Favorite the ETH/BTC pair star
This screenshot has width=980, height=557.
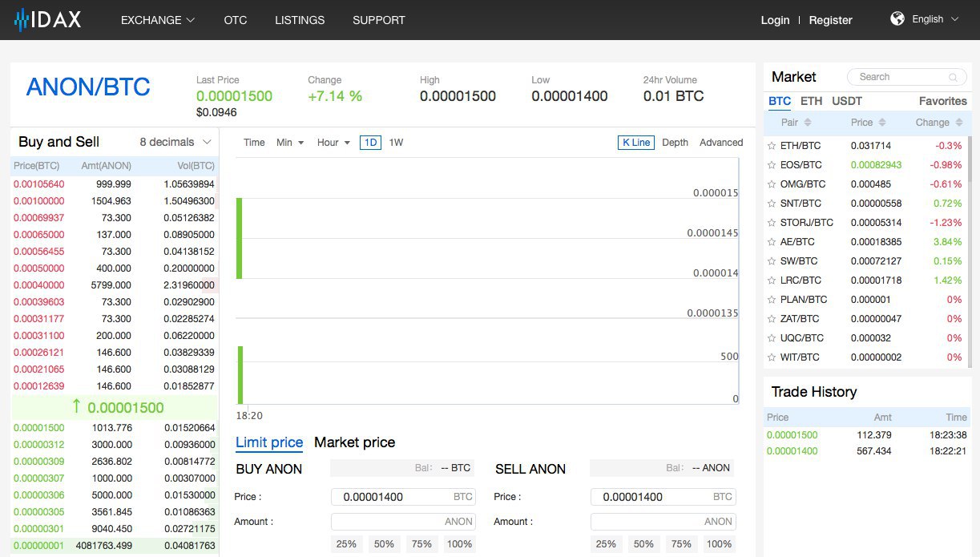coord(772,146)
